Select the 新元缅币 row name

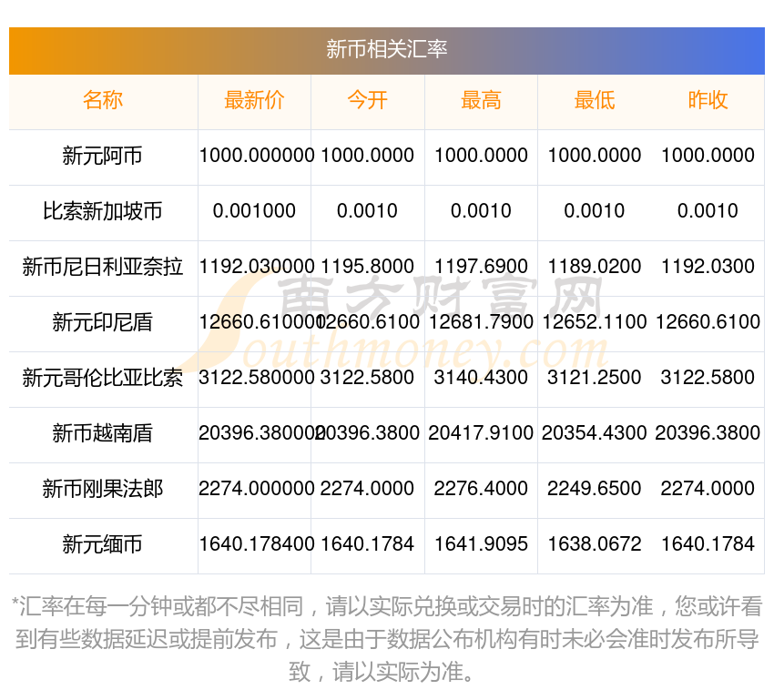[103, 544]
